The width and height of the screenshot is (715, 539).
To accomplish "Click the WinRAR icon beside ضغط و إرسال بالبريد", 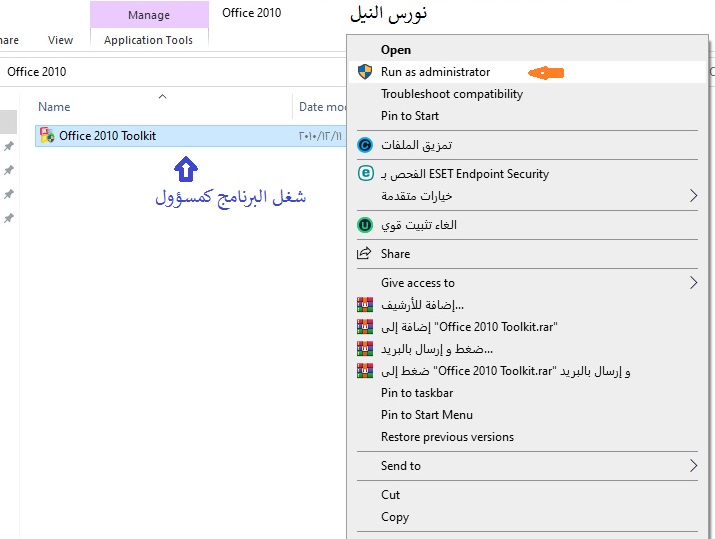I will (365, 349).
